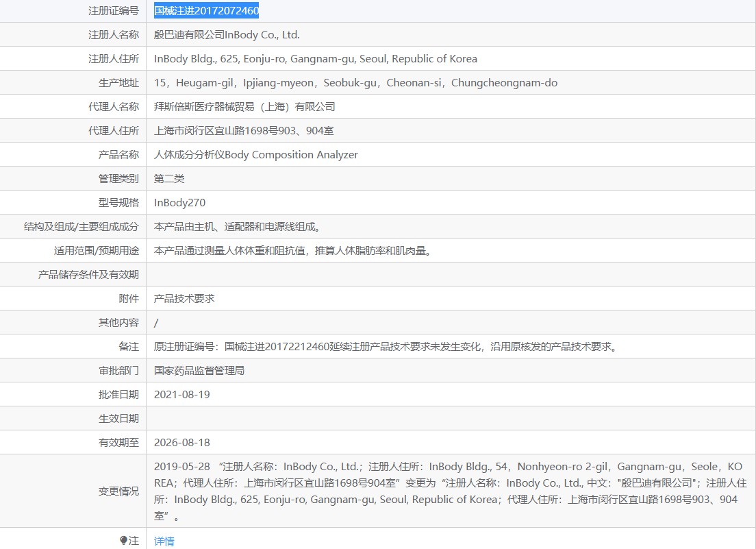Image resolution: width=756 pixels, height=549 pixels.
Task: Click the lightbulb icon beside 注
Action: click(123, 541)
